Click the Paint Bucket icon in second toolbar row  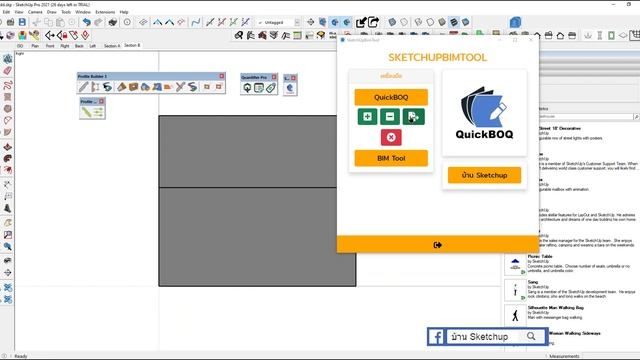click(x=22, y=36)
